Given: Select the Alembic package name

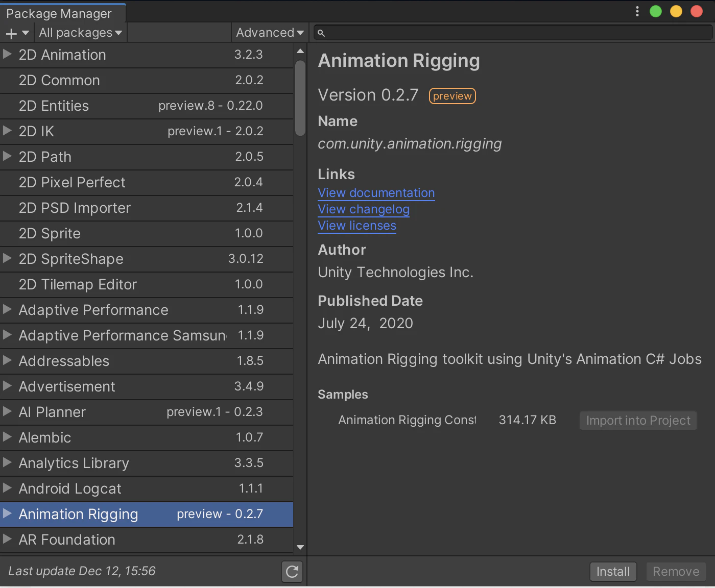Looking at the screenshot, I should click(x=45, y=437).
